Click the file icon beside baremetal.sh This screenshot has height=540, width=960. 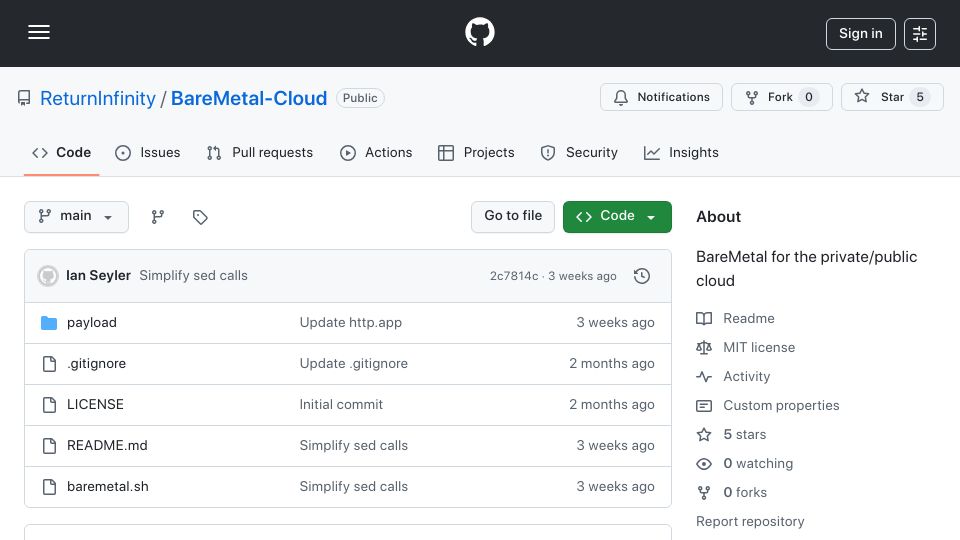pyautogui.click(x=49, y=487)
